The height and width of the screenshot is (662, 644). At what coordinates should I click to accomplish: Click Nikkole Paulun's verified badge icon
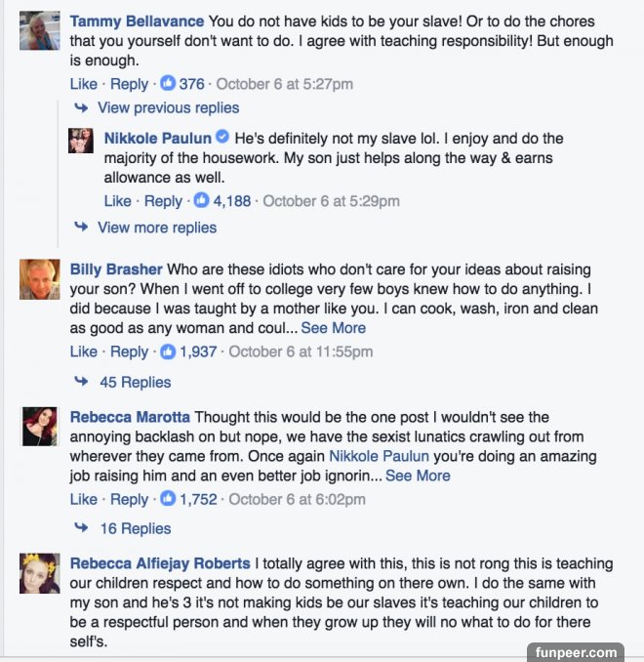(222, 138)
